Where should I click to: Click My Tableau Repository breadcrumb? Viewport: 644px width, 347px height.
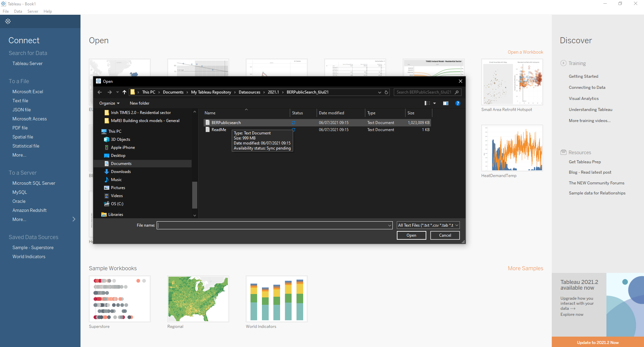(x=211, y=92)
